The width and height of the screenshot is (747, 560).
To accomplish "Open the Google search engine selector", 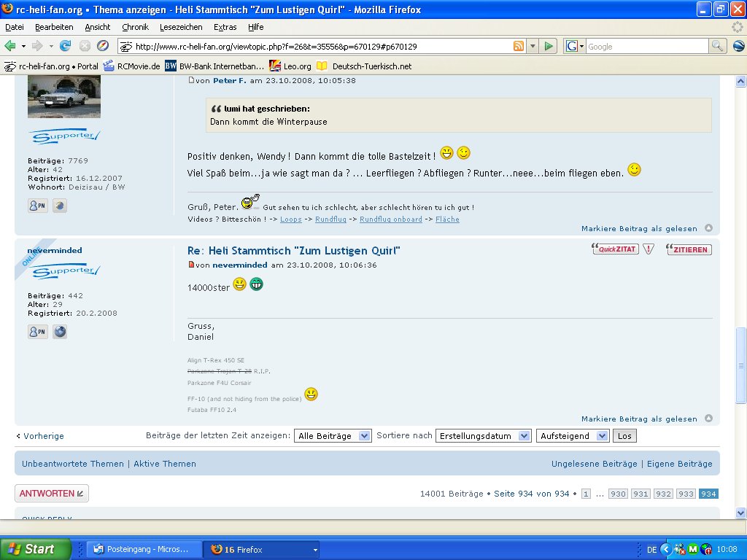I will coord(575,46).
